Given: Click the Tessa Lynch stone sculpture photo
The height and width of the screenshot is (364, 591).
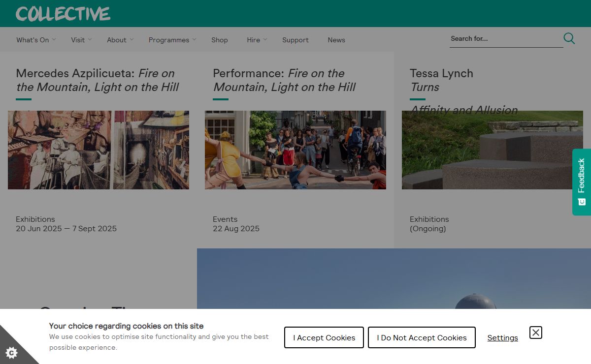Looking at the screenshot, I should tap(492, 150).
